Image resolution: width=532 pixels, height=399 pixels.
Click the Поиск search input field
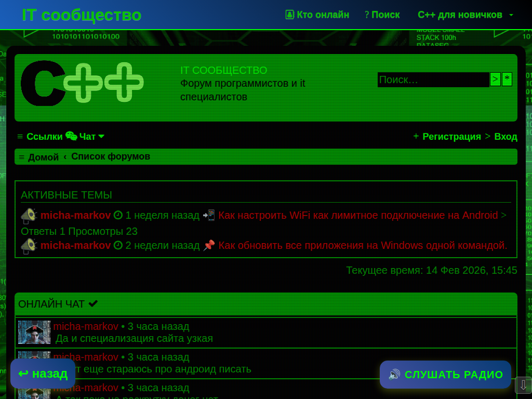pos(433,79)
